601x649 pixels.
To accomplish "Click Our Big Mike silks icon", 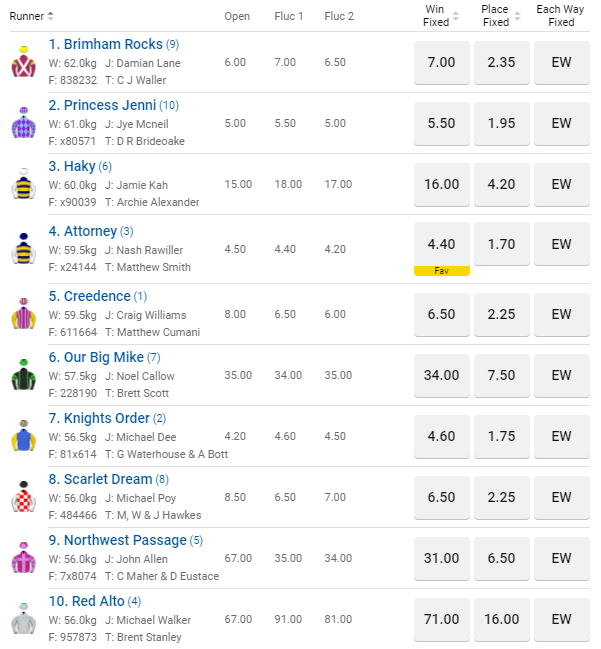I will [x=22, y=375].
